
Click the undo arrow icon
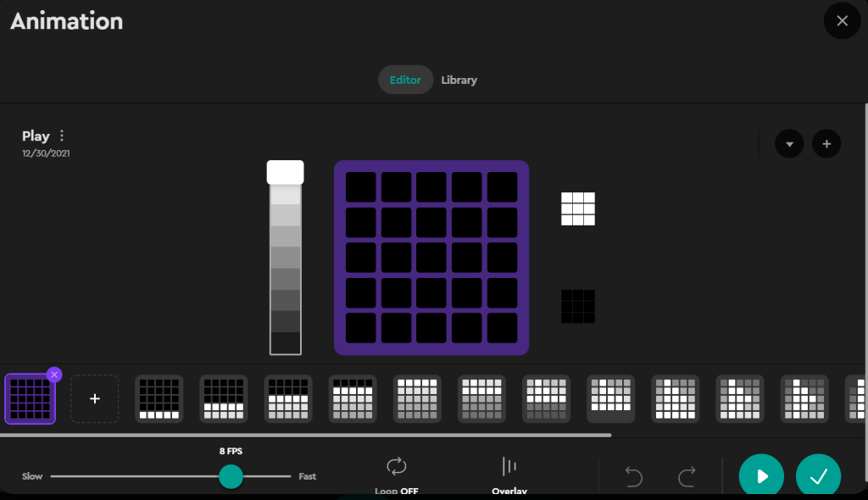633,476
